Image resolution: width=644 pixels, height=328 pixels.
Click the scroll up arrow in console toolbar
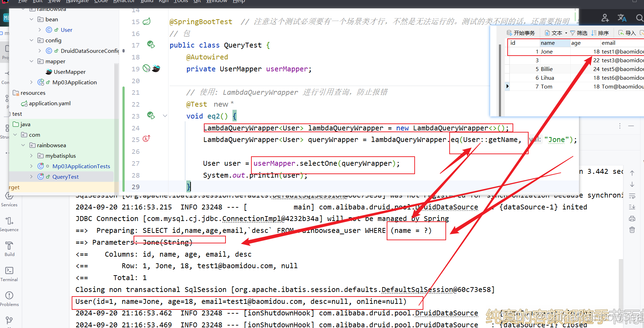point(632,173)
